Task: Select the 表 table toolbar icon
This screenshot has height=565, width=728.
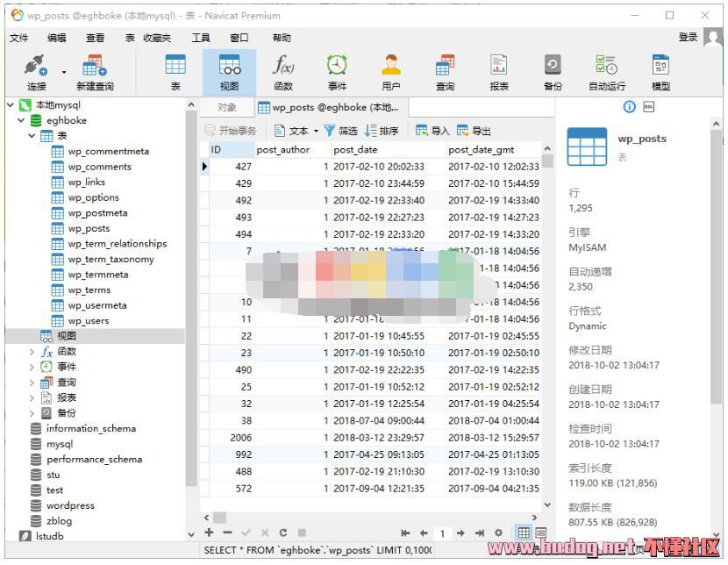Action: click(x=175, y=73)
